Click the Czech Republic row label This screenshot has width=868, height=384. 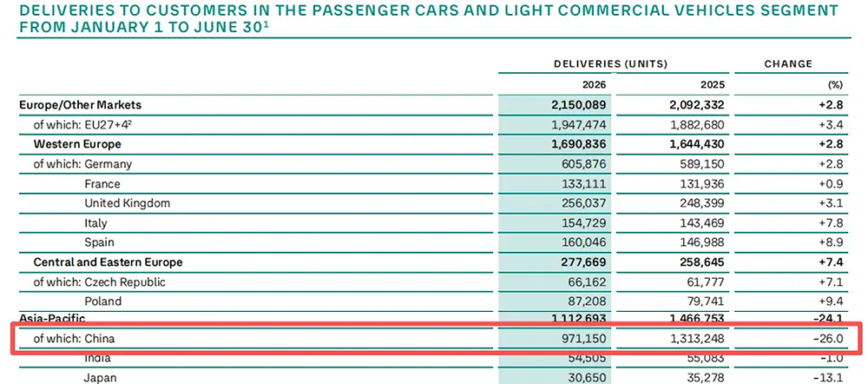pyautogui.click(x=124, y=281)
